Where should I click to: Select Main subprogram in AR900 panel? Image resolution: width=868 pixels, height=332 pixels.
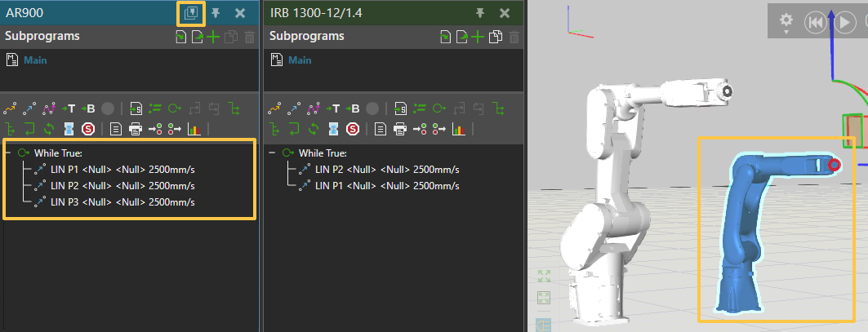coord(34,60)
